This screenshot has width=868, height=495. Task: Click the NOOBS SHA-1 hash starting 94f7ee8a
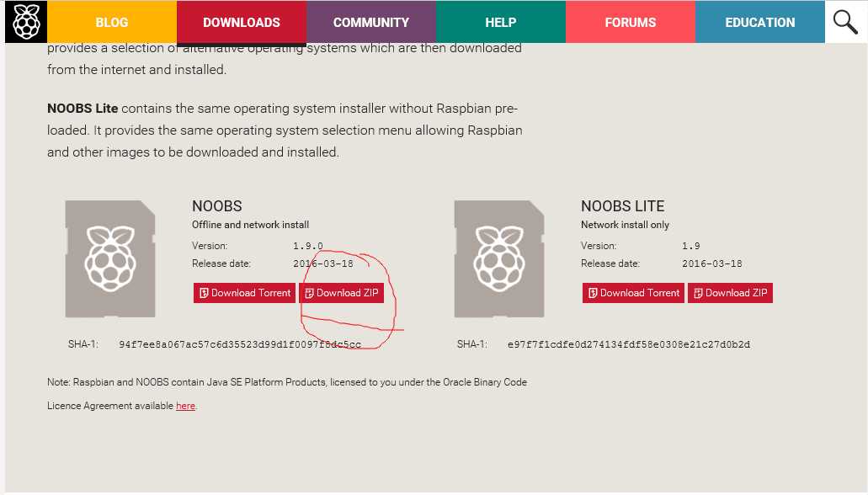pyautogui.click(x=240, y=344)
